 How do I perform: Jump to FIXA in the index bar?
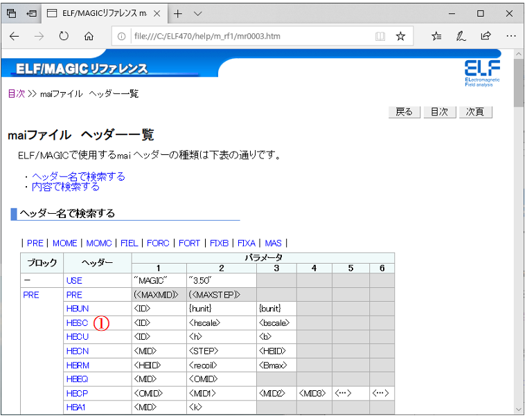coord(247,243)
